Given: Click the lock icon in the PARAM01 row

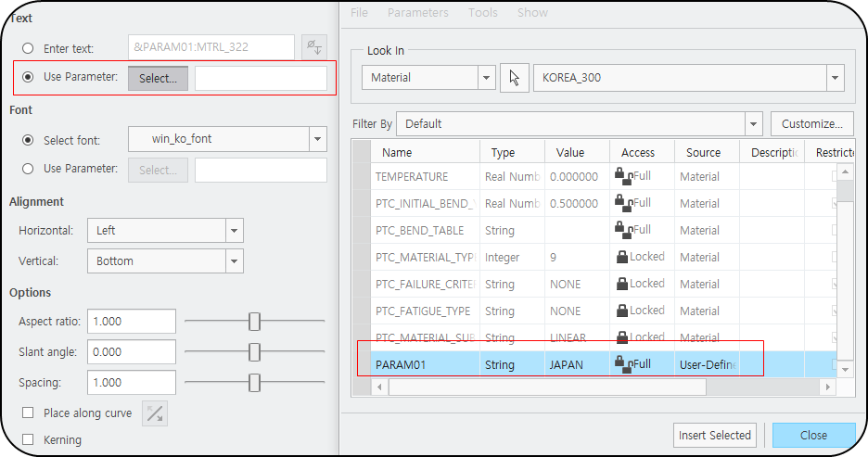Looking at the screenshot, I should pyautogui.click(x=623, y=364).
